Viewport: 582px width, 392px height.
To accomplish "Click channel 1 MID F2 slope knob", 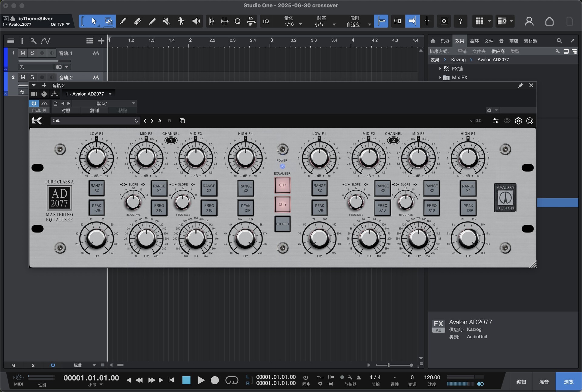I will pyautogui.click(x=133, y=202).
